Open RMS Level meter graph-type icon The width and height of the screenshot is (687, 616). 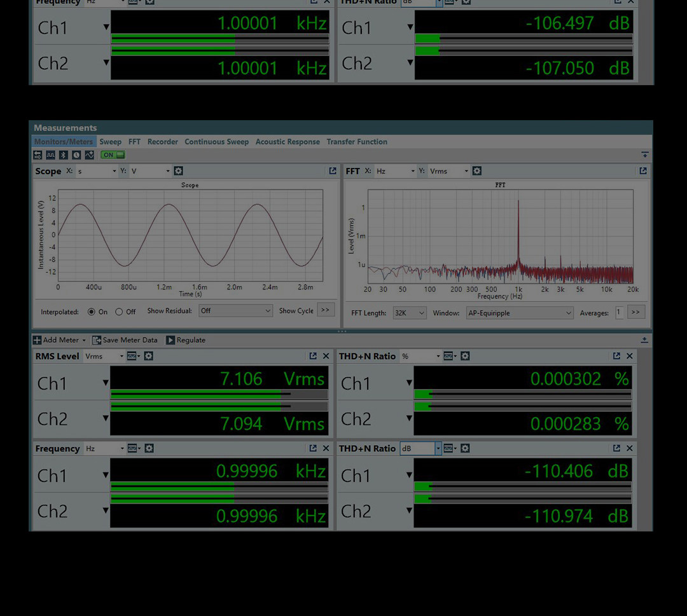(133, 356)
